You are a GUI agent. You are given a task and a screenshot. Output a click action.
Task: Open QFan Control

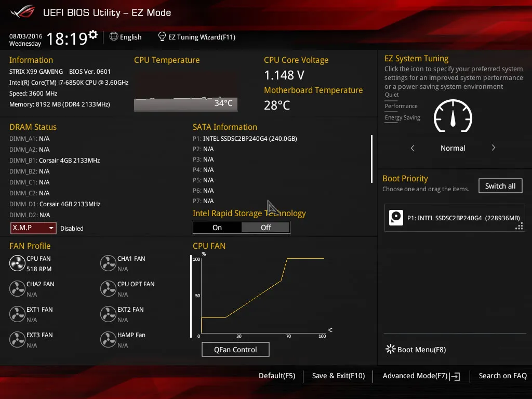235,350
